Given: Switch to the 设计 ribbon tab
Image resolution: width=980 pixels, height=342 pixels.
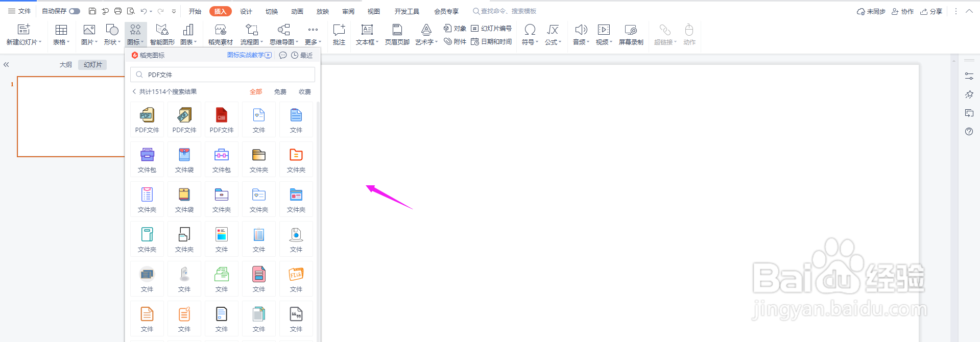Looking at the screenshot, I should 246,11.
